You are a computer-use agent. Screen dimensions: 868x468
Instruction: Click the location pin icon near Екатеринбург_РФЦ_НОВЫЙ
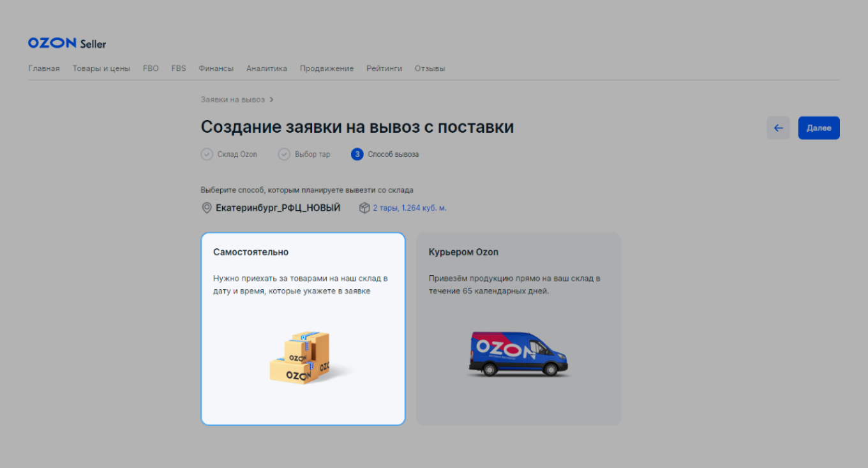click(207, 208)
